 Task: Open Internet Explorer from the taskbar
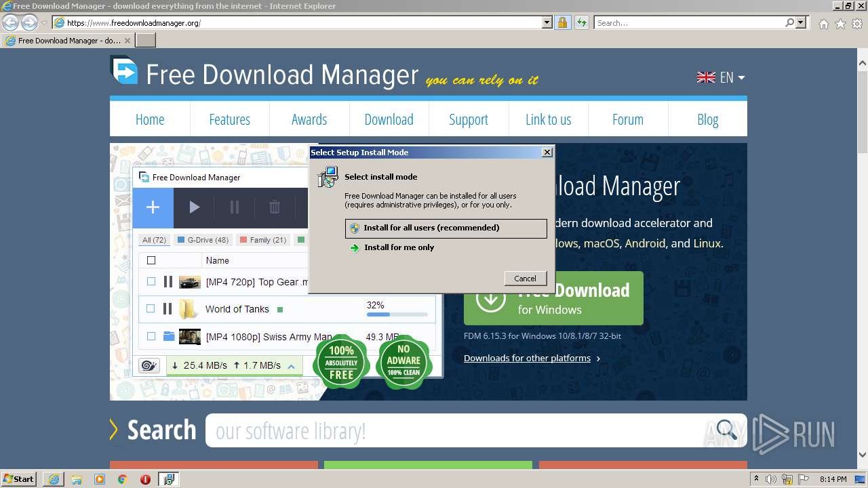54,479
